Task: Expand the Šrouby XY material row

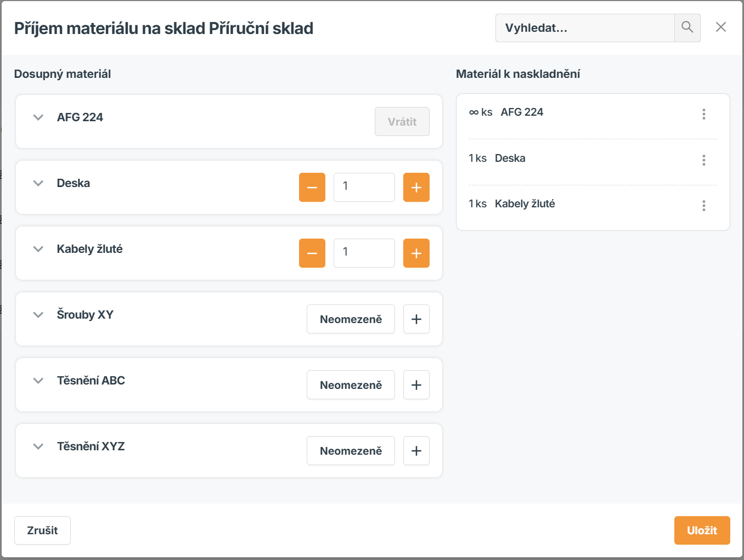Action: (x=38, y=314)
